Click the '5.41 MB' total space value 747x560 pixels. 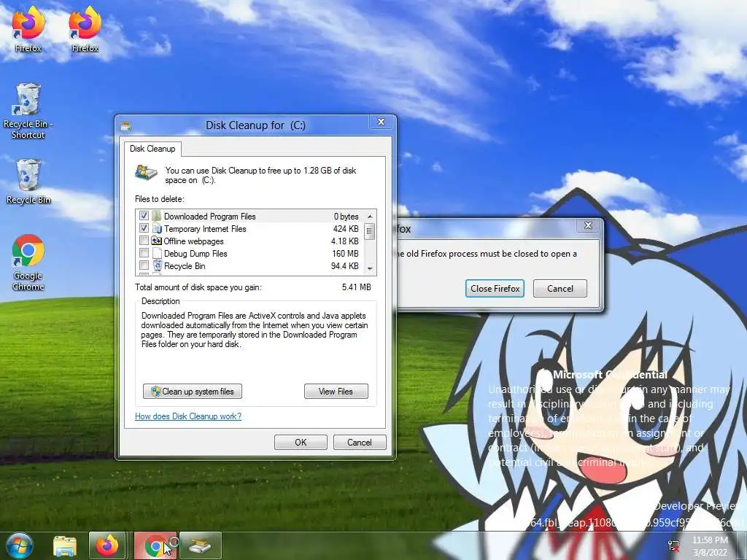(x=356, y=287)
